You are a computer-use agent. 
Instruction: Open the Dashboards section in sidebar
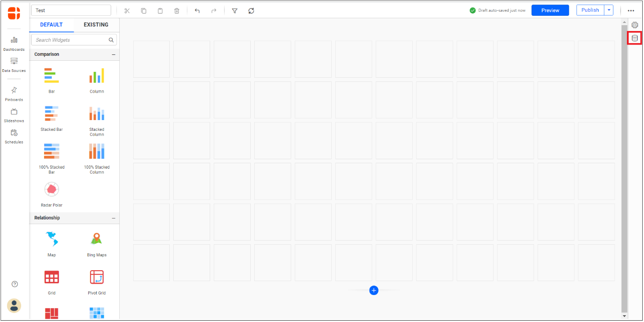14,44
